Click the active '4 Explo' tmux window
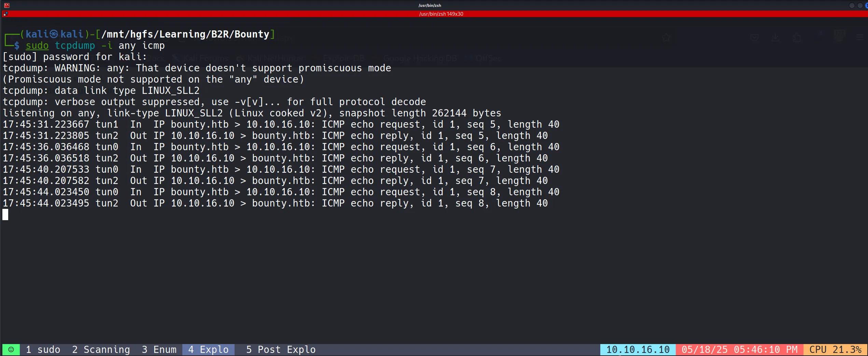Screen dimensions: 868x356 (x=208, y=350)
